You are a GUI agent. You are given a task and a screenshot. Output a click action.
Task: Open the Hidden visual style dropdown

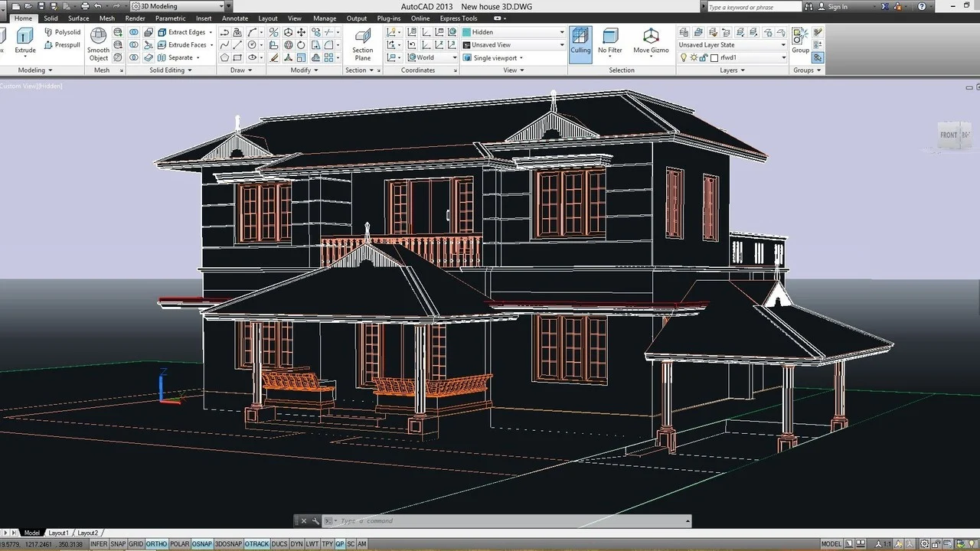(513, 32)
